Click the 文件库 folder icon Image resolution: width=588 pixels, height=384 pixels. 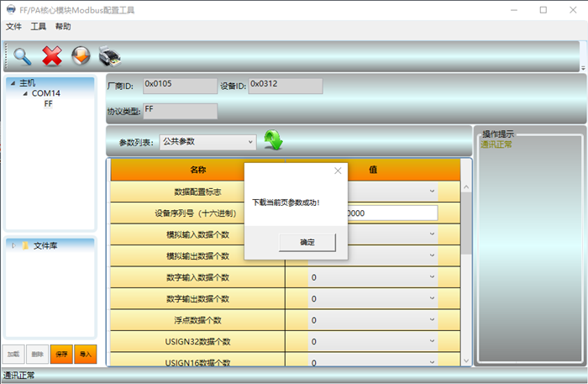[25, 245]
